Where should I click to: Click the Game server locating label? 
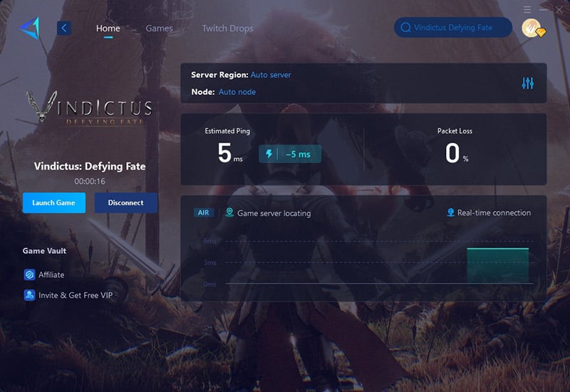pos(274,213)
